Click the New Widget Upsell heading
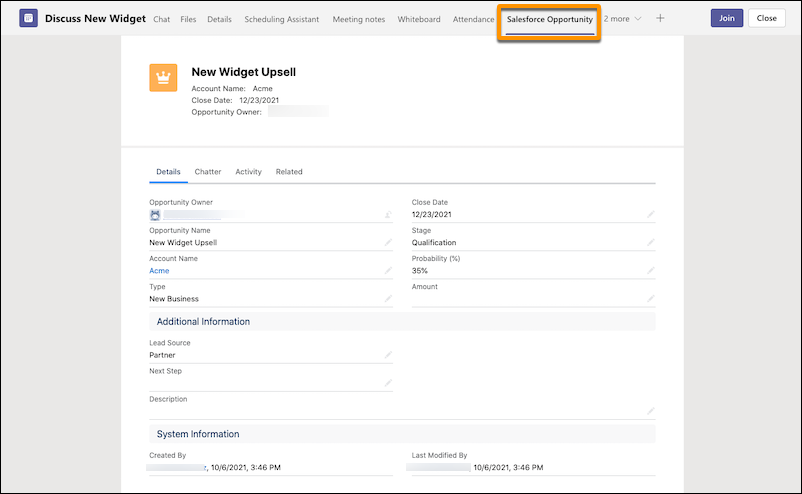Viewport: 802px width, 494px height. click(x=243, y=72)
